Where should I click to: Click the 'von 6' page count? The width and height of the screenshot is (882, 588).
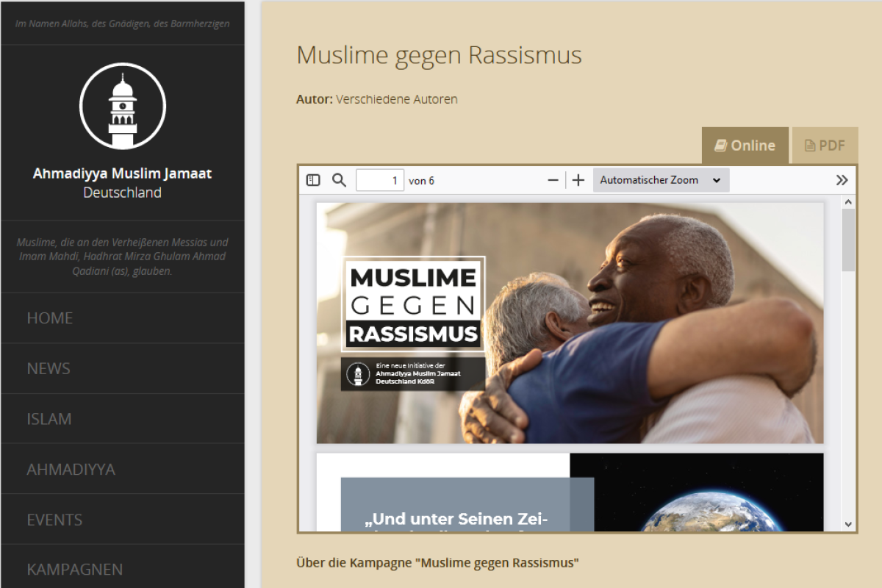pyautogui.click(x=422, y=181)
